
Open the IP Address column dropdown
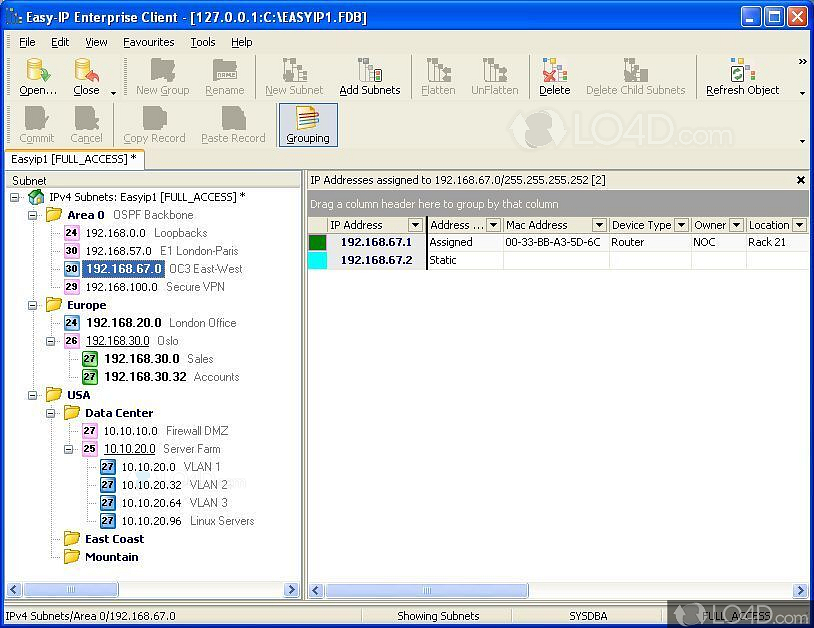pyautogui.click(x=415, y=224)
